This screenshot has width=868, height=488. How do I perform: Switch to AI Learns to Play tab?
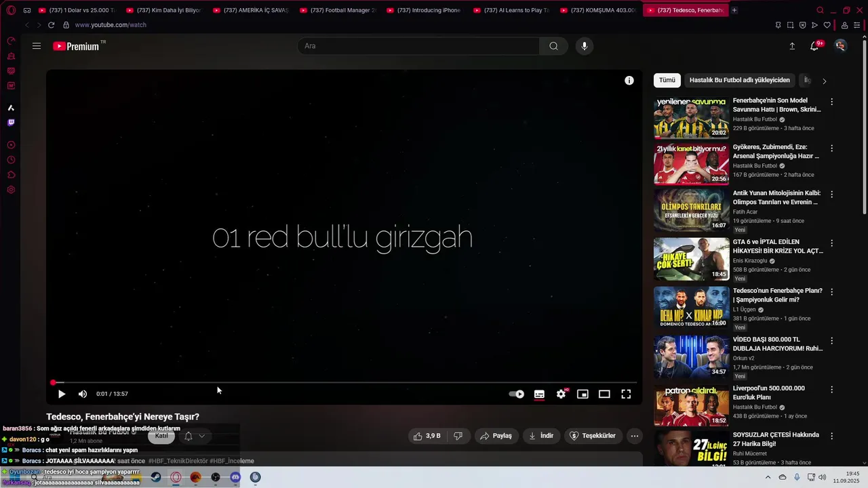click(512, 10)
